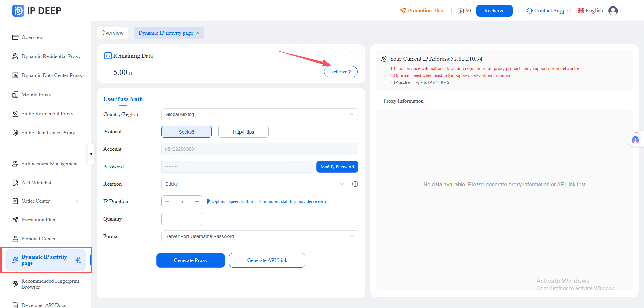Image resolution: width=644 pixels, height=308 pixels.
Task: Increase the Quantity value
Action: (x=197, y=219)
